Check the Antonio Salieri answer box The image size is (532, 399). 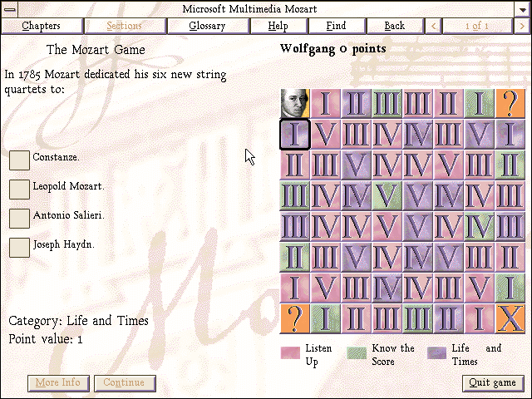(x=19, y=218)
